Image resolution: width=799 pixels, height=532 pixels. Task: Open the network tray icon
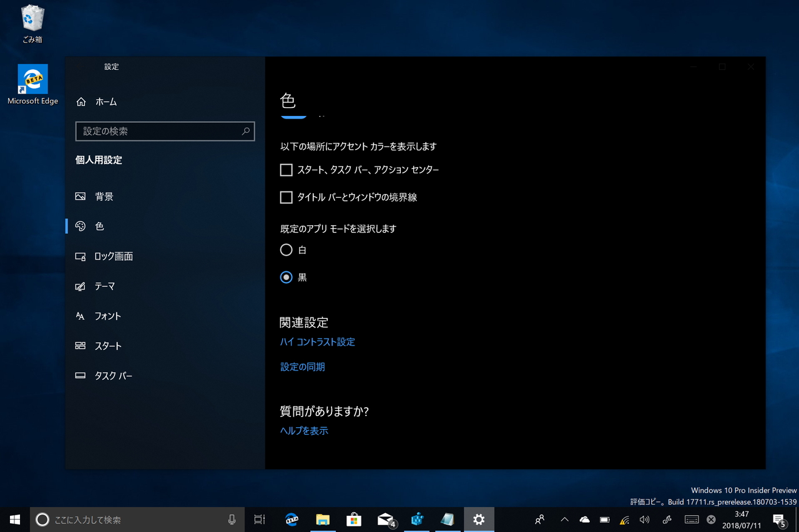point(624,520)
